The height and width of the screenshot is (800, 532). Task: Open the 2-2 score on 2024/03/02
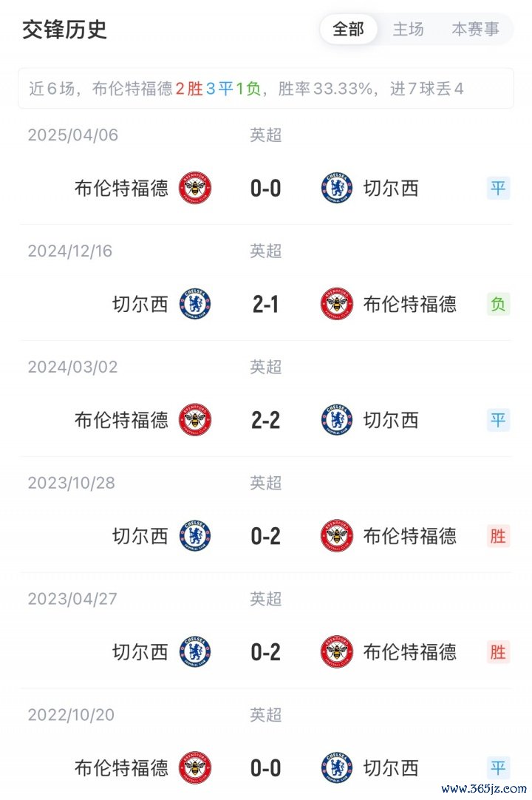[x=265, y=420]
